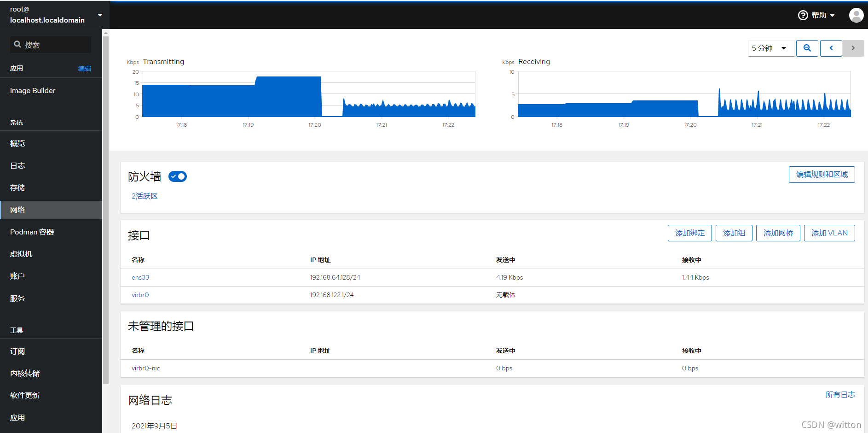Click the 2活跃区 active zones link

tap(145, 196)
